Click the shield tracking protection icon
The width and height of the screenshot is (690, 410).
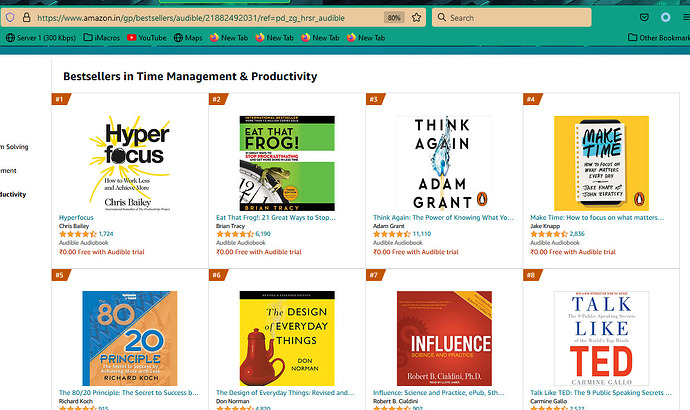click(x=10, y=18)
